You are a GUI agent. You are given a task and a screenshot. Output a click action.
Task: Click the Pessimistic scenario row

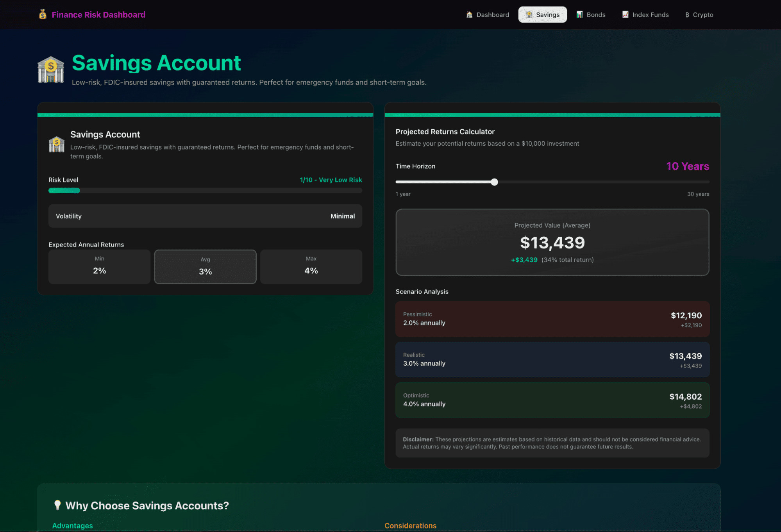click(x=552, y=319)
